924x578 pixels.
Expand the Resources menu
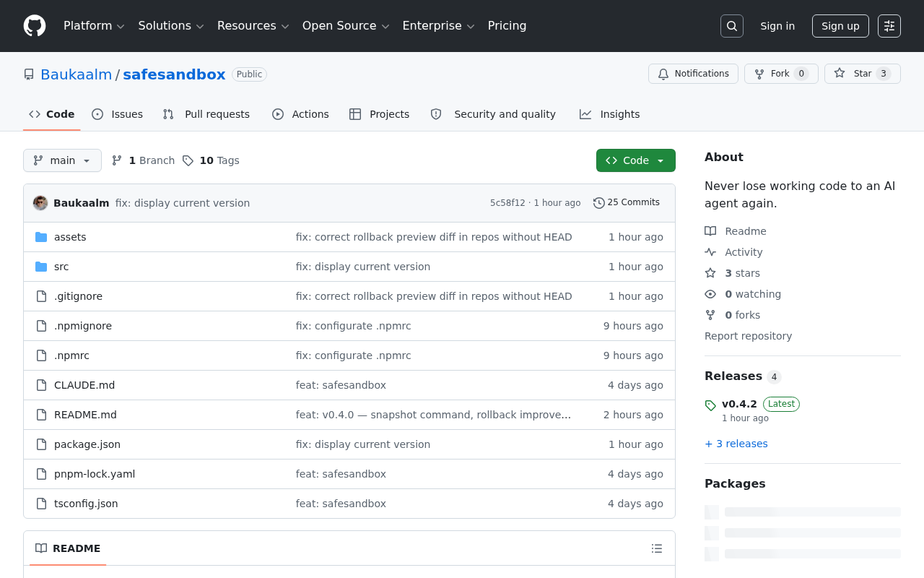[x=253, y=26]
